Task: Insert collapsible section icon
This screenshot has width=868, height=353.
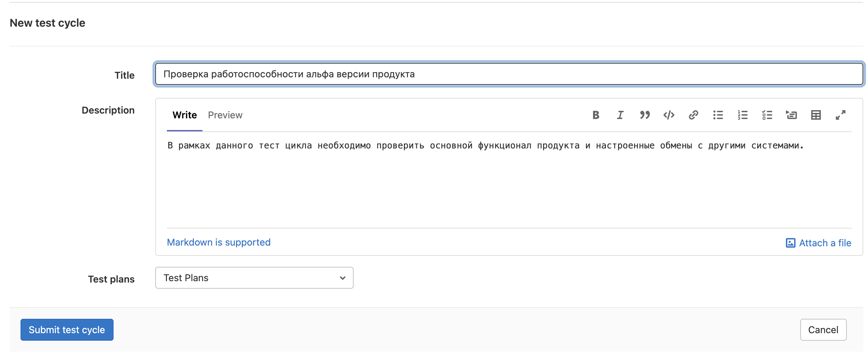Action: 791,115
